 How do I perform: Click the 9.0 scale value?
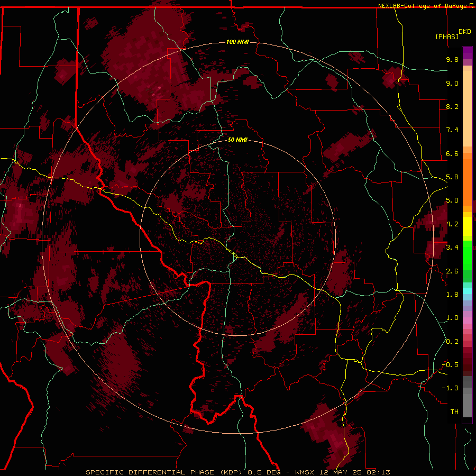452,83
